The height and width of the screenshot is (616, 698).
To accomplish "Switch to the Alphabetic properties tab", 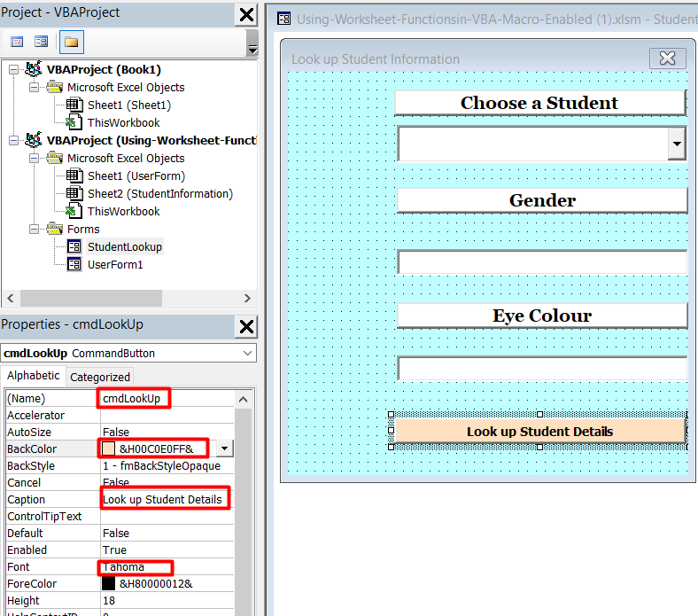I will tap(34, 376).
